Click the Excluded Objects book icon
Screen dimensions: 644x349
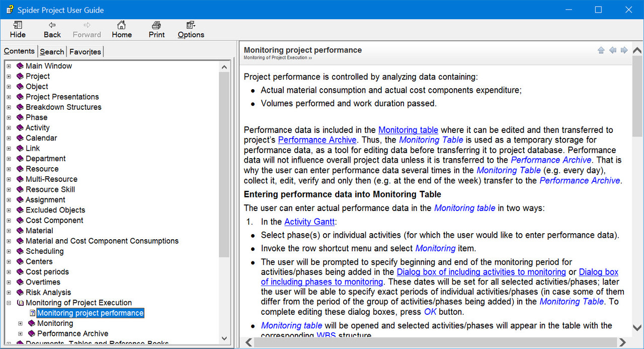20,210
